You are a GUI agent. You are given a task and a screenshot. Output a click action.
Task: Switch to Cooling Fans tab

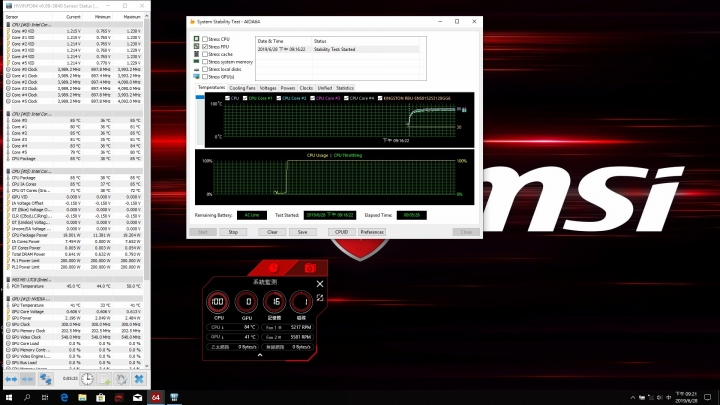pyautogui.click(x=242, y=88)
